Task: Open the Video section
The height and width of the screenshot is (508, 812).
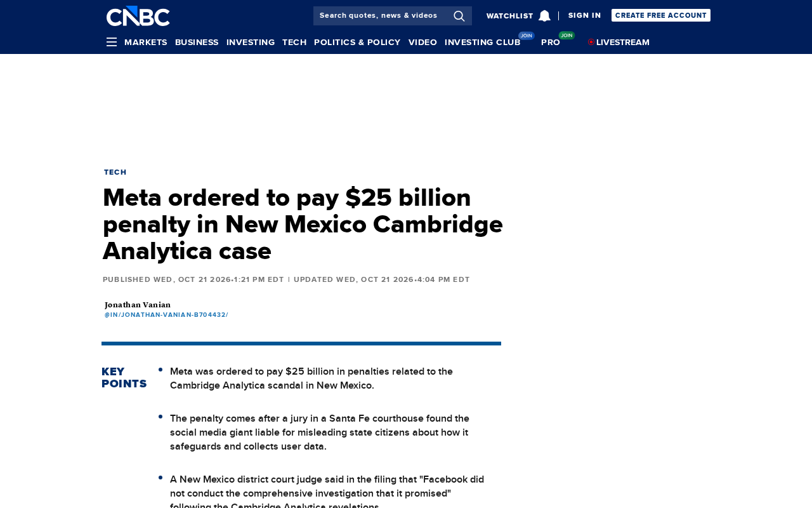Action: point(422,42)
